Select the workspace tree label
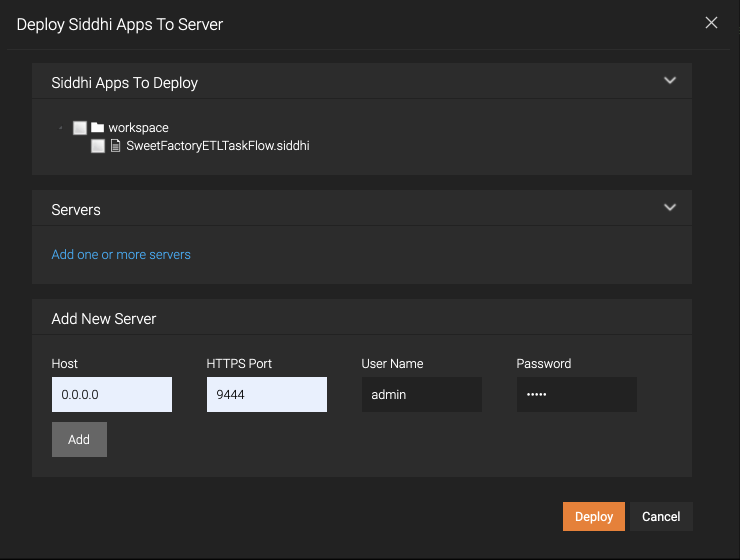The image size is (740, 560). pos(138,128)
